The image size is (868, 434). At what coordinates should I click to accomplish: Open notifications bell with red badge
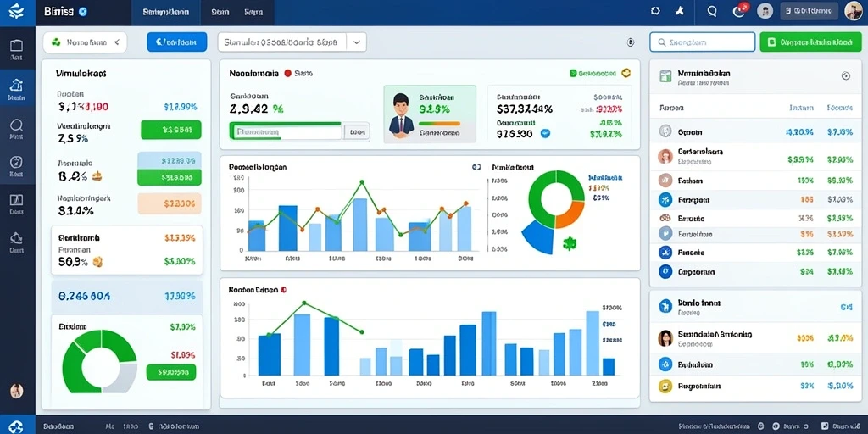(x=739, y=10)
